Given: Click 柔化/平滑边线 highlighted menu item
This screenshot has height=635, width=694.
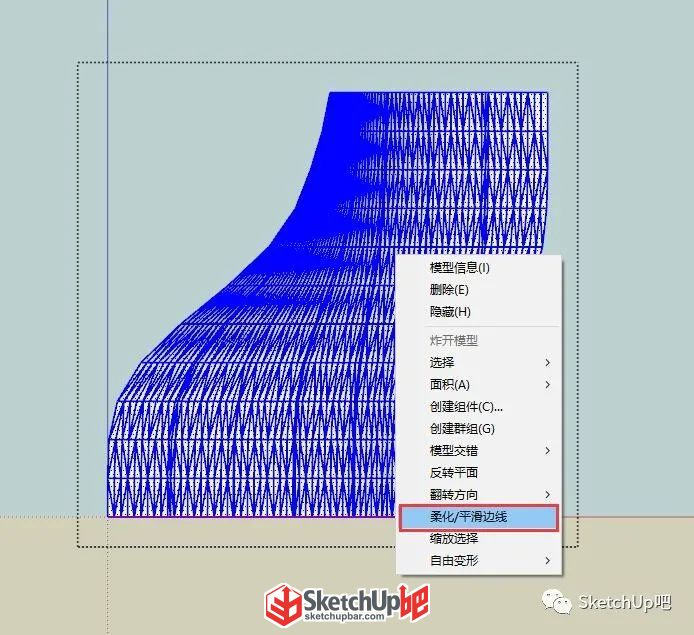Looking at the screenshot, I should click(479, 517).
